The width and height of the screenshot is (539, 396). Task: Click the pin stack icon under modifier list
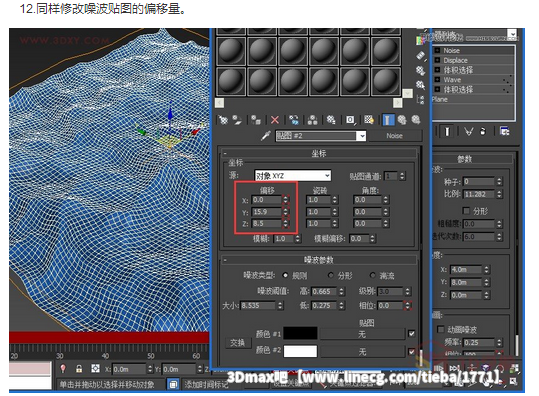447,132
